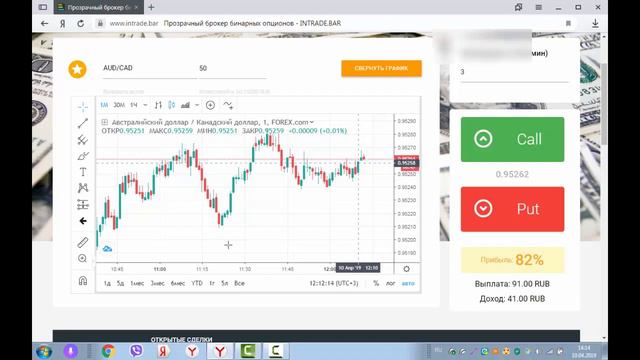The height and width of the screenshot is (360, 640).
Task: Click the compare/add symbol plus icon
Action: pos(210,105)
